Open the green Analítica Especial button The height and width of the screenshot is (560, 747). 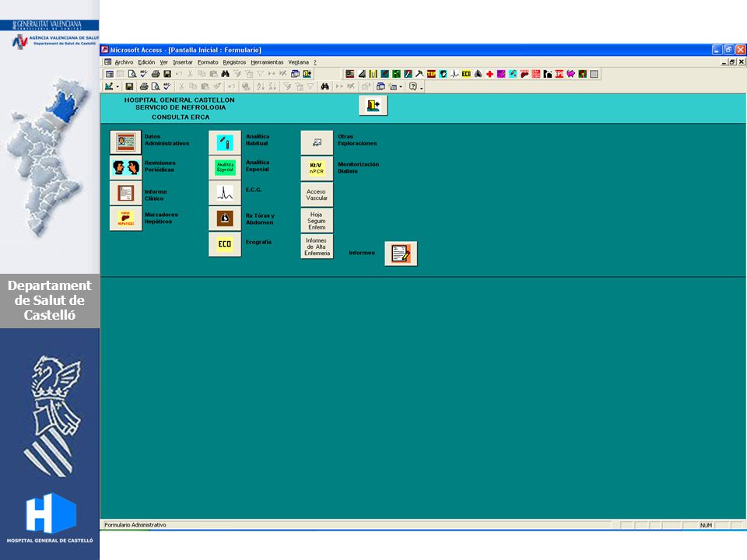225,168
